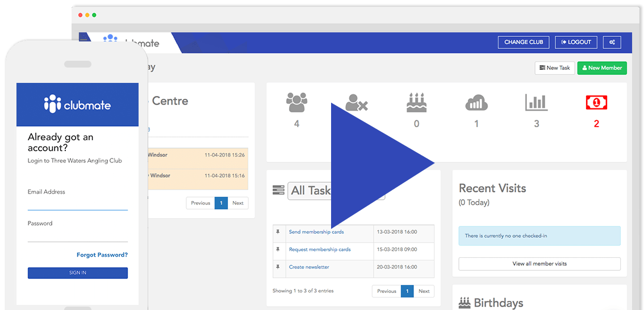
Task: Click the Forgot Password? link
Action: click(x=102, y=255)
